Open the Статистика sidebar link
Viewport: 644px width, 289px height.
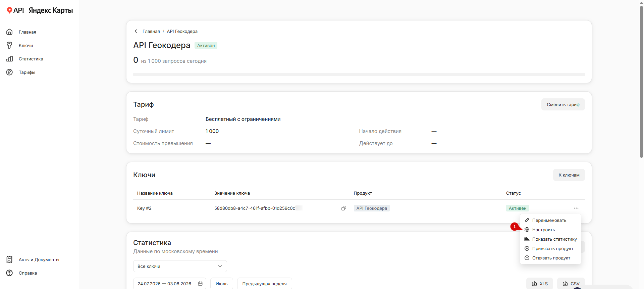[x=31, y=59]
